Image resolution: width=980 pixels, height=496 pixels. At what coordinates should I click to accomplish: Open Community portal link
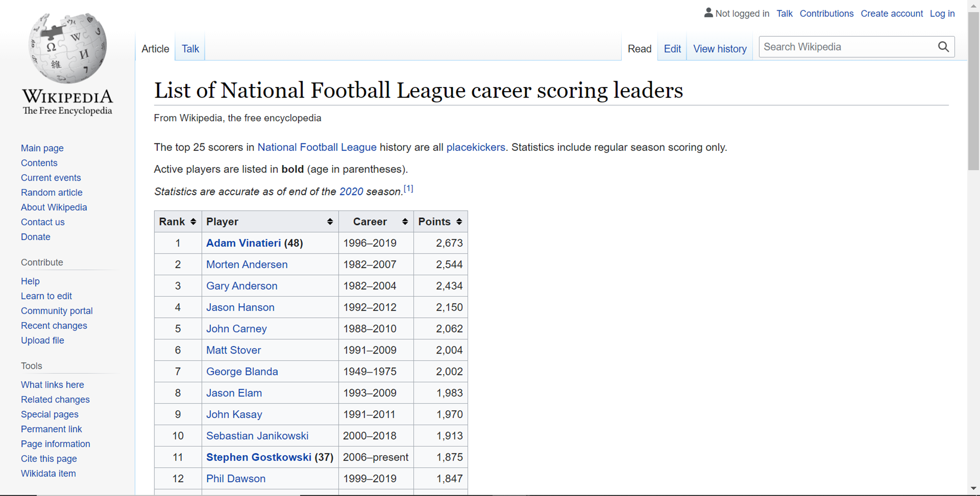(x=57, y=311)
